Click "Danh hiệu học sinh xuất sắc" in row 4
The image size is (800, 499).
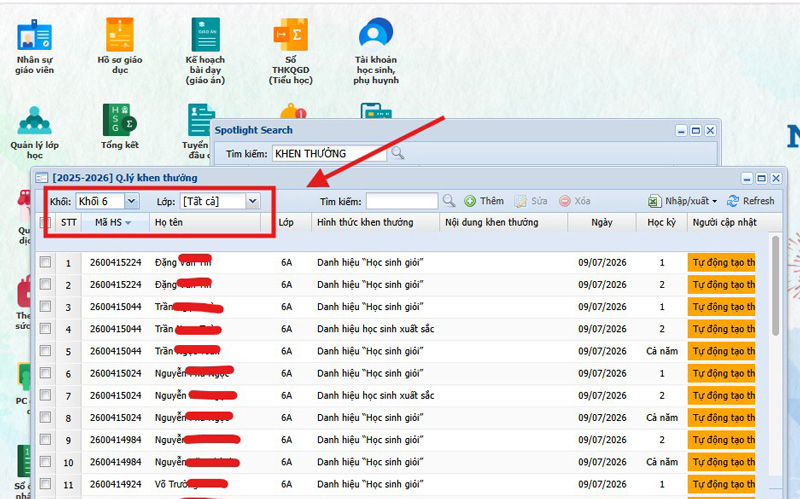[x=376, y=329]
